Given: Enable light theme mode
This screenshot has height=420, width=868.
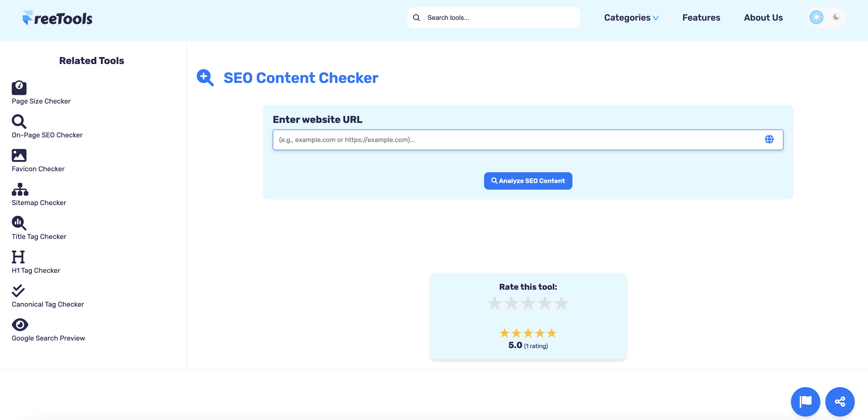Looking at the screenshot, I should point(816,17).
